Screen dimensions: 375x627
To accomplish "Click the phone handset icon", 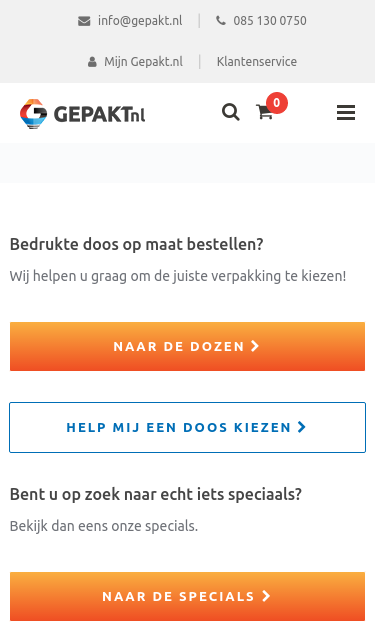I will (221, 20).
